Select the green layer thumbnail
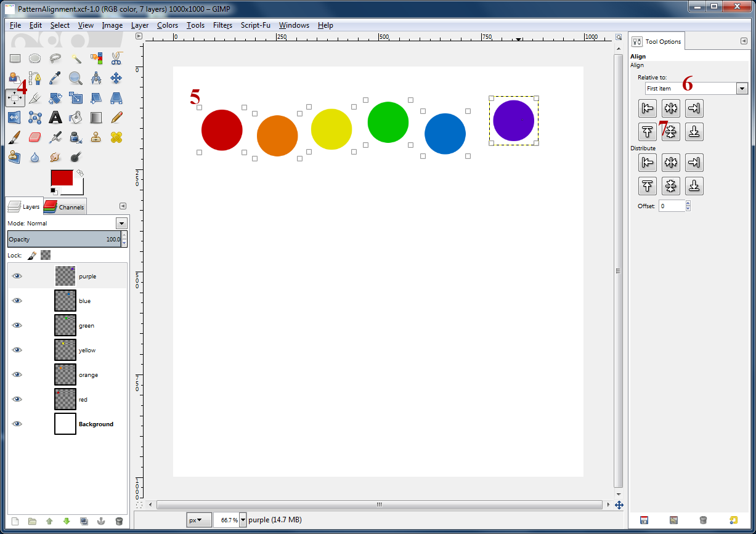 click(x=65, y=325)
